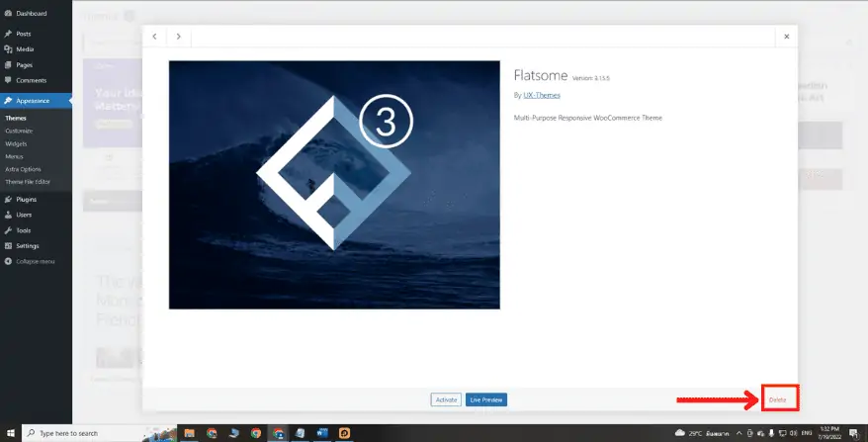Click the Flatsome theme screenshot image

pos(334,185)
